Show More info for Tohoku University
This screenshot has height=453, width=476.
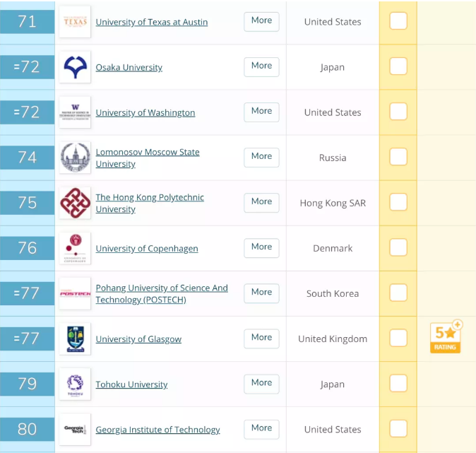(261, 383)
